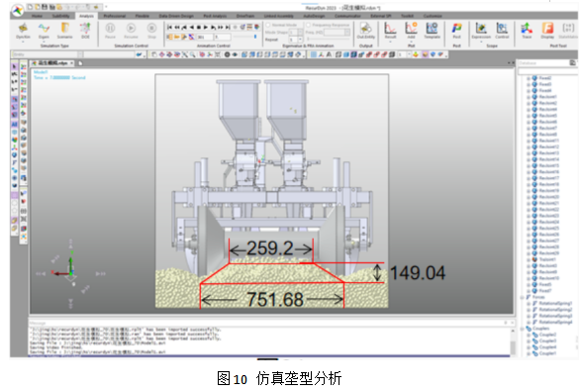The height and width of the screenshot is (392, 581).
Task: Click New file in quick access toolbar
Action: pyautogui.click(x=31, y=7)
